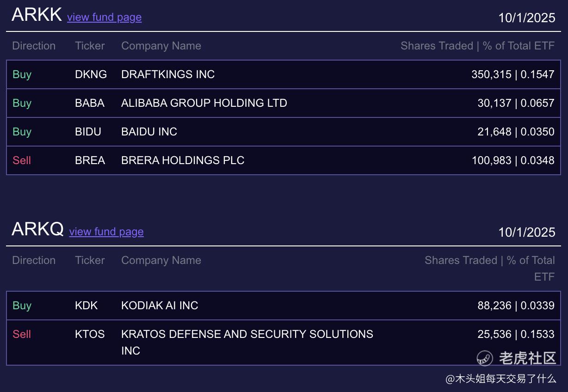
Task: Select the BAIDU INC company name
Action: [149, 132]
